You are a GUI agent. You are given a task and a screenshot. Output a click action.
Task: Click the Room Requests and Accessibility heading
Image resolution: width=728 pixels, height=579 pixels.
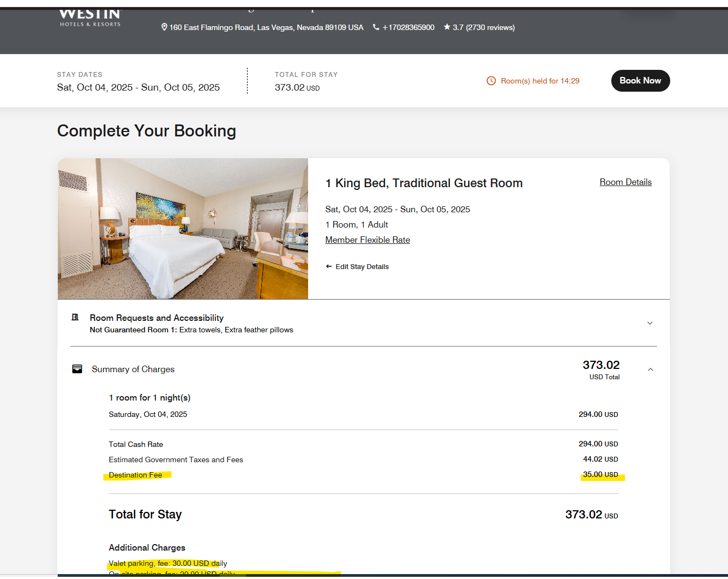point(157,318)
